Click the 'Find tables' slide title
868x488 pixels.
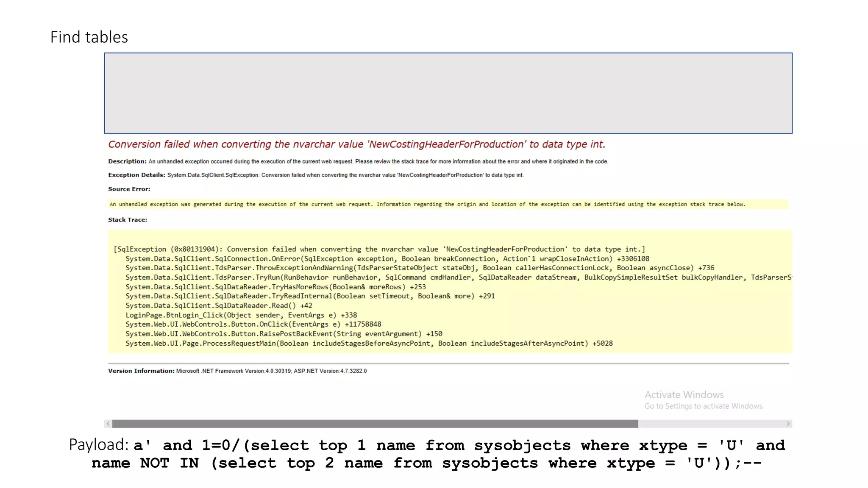(x=89, y=37)
